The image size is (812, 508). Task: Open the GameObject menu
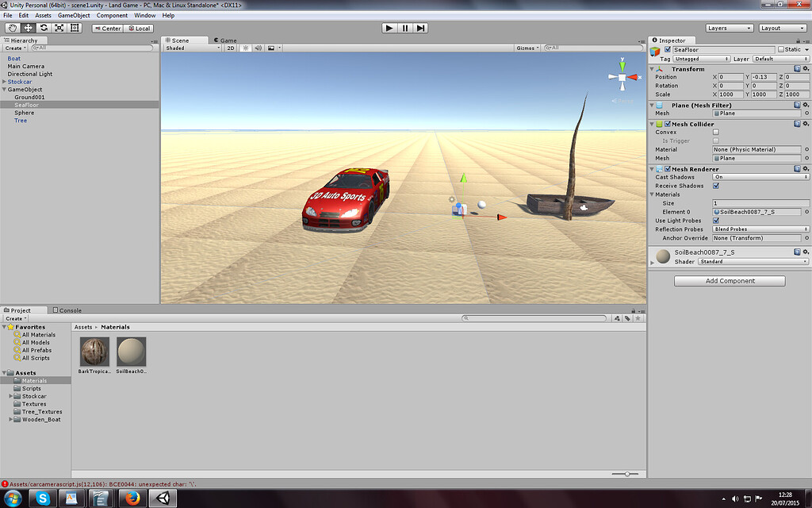[x=75, y=14]
